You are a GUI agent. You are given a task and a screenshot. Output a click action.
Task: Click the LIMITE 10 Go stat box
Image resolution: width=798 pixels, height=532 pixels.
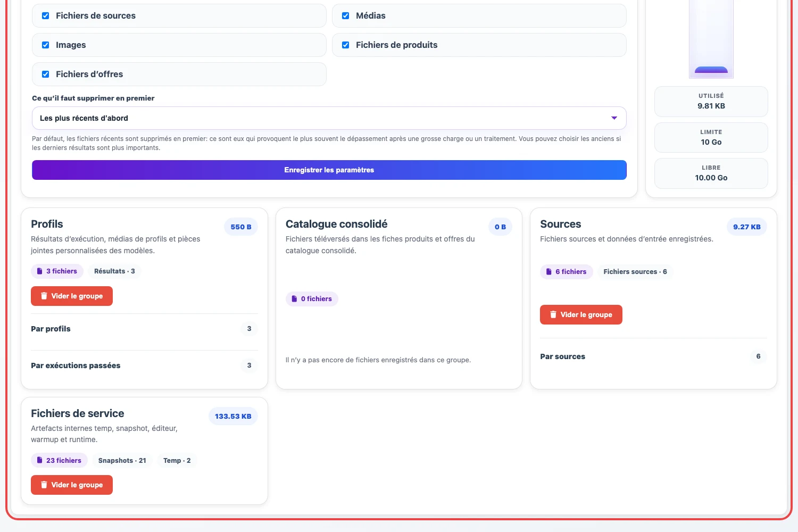[711, 138]
